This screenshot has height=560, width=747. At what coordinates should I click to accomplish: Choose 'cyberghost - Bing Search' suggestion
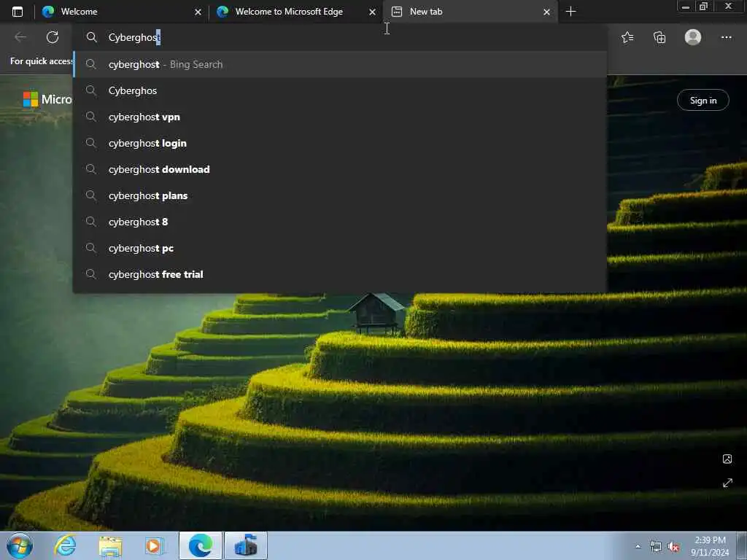point(340,64)
